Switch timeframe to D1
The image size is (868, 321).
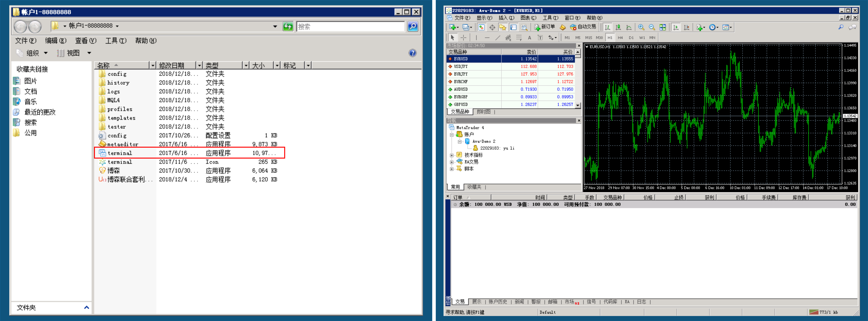(631, 38)
